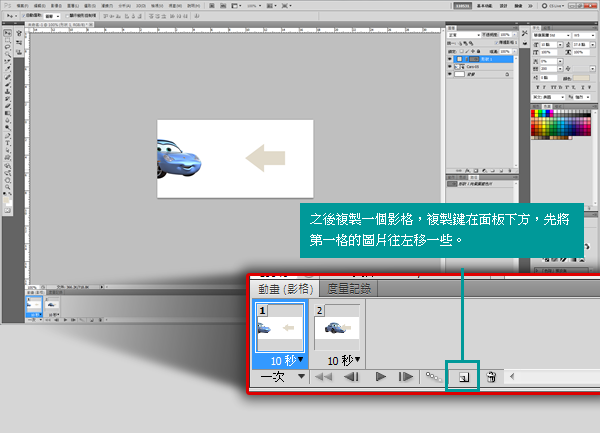
Task: Expand more workspaces with the >> arrow
Action: 530,6
